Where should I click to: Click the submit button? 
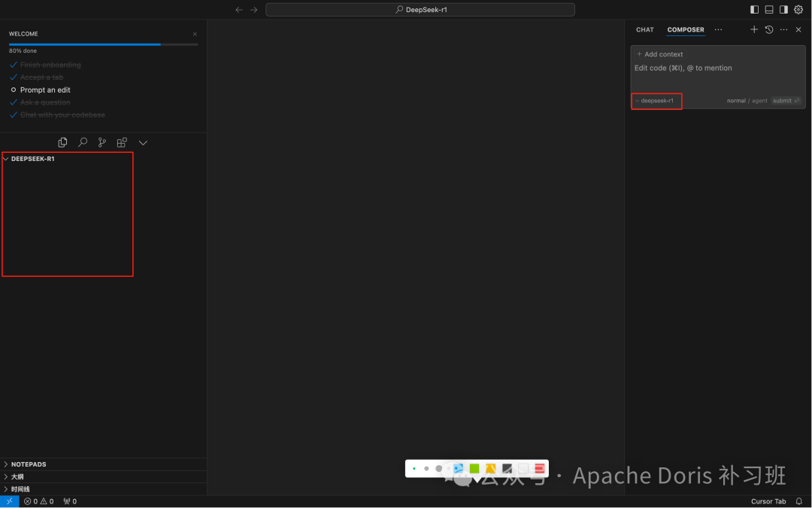[x=786, y=101]
